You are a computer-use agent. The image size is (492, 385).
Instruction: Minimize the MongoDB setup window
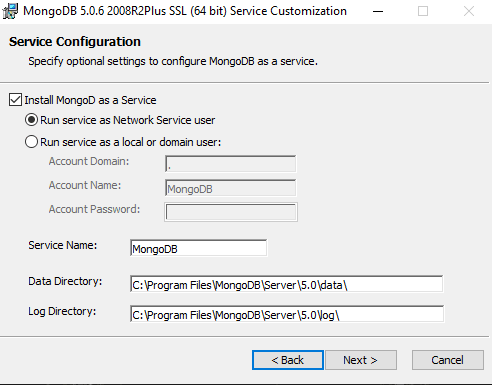click(x=378, y=11)
